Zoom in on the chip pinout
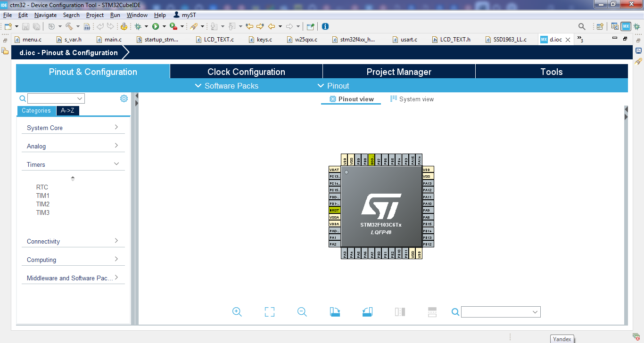Viewport: 644px width, 343px height. tap(237, 311)
